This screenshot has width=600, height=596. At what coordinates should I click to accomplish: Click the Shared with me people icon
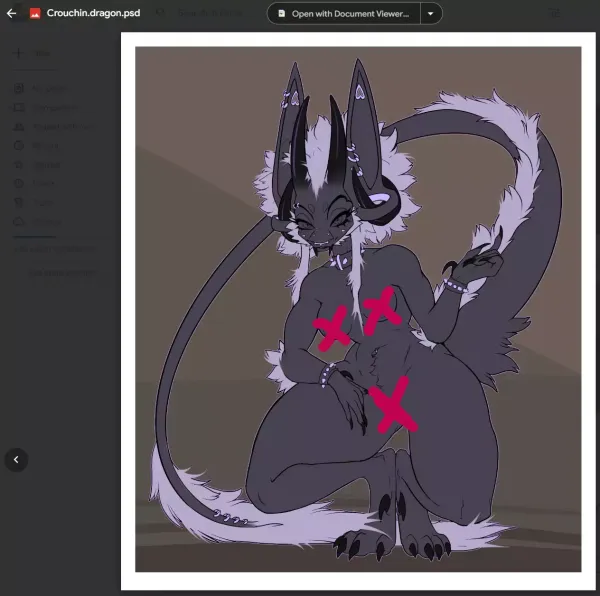(18, 127)
